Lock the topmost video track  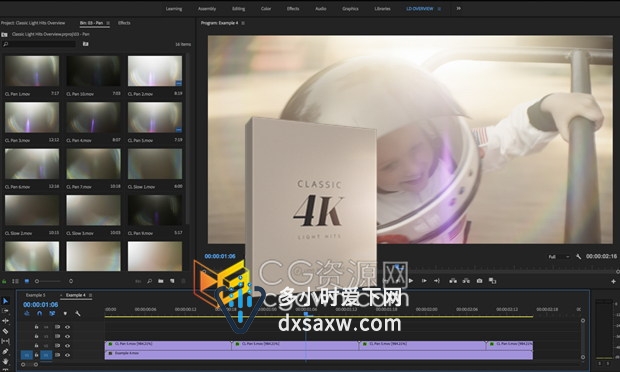click(x=36, y=327)
